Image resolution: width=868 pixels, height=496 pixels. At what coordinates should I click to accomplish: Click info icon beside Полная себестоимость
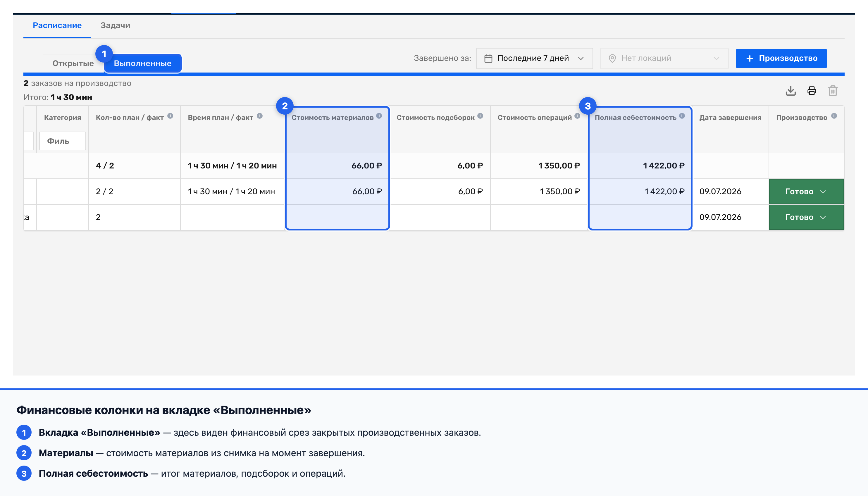coord(682,116)
